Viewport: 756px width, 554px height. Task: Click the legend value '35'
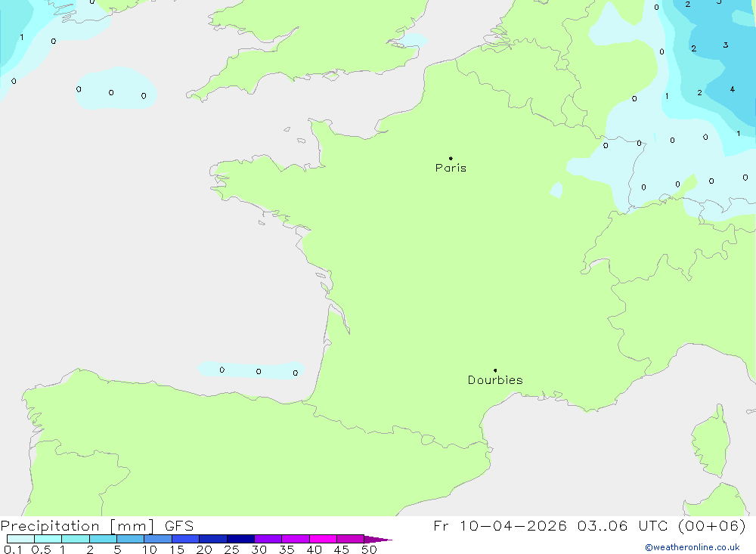click(287, 549)
